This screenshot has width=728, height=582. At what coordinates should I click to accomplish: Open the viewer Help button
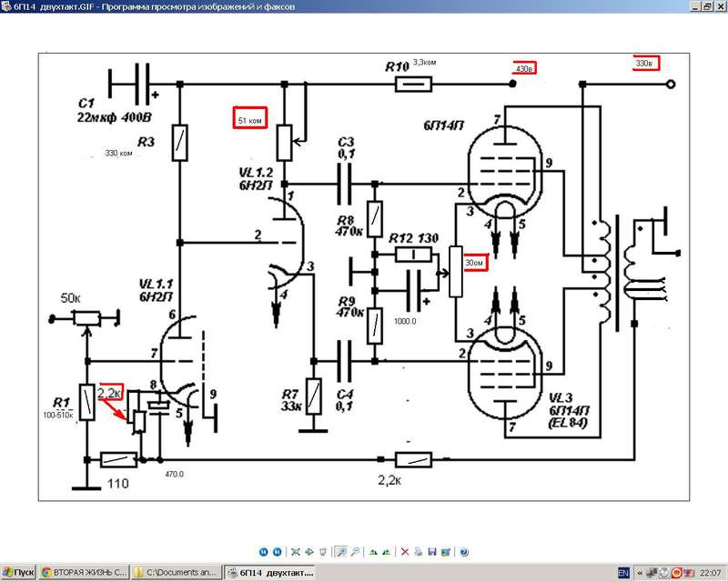pos(463,552)
